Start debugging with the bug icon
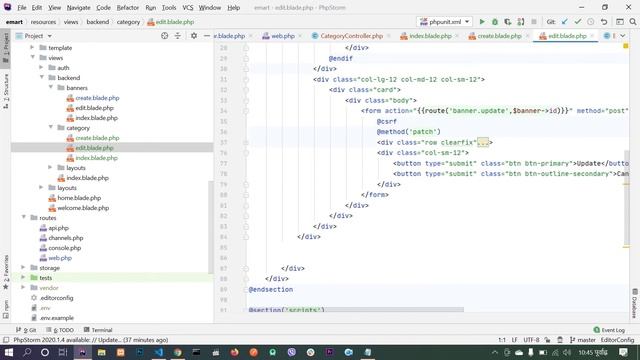Screen dimensions: 640x360 (495, 22)
